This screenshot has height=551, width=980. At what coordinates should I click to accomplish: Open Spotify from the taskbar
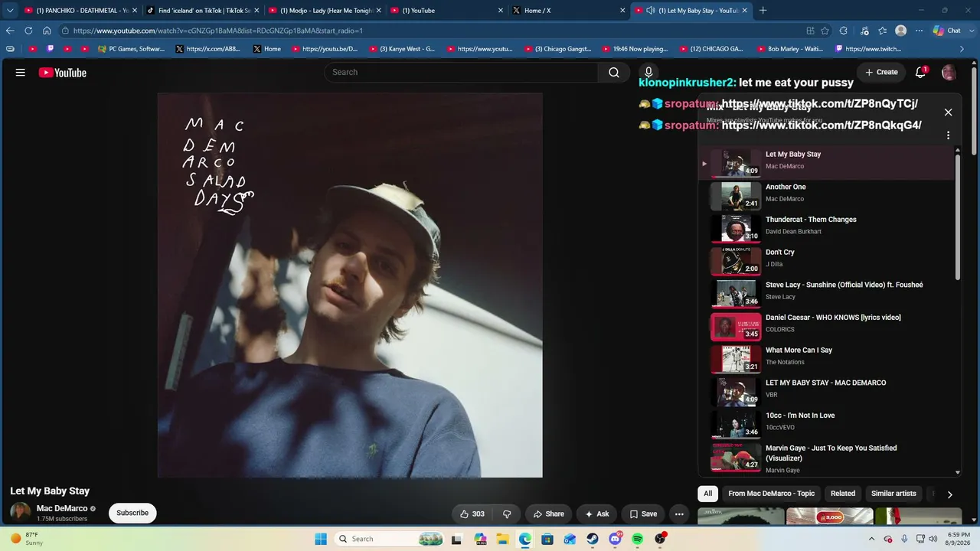pos(638,539)
